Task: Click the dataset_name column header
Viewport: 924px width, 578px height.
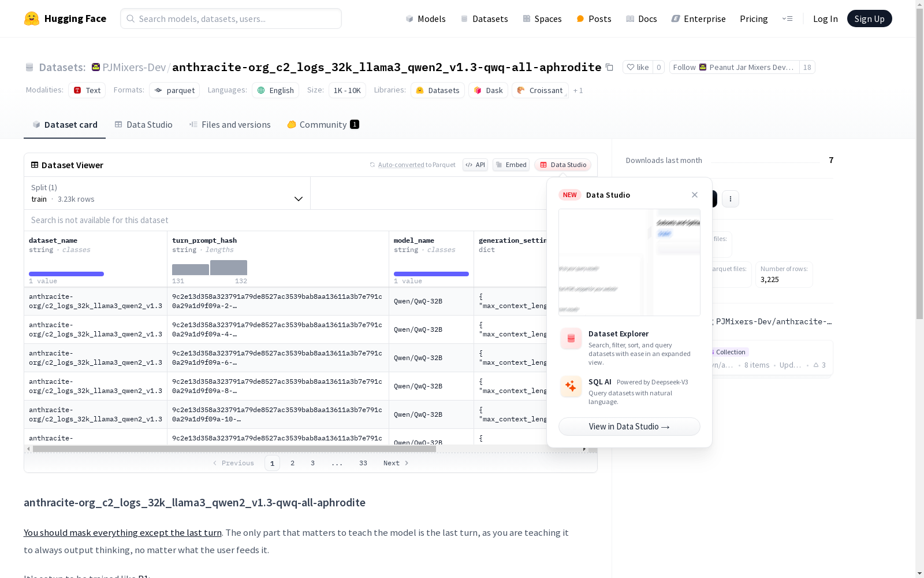Action: coord(53,240)
